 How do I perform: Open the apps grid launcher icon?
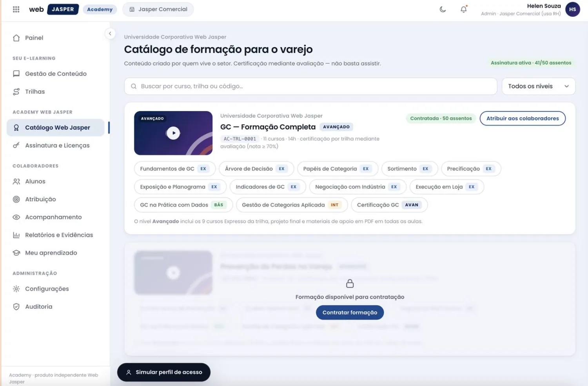(x=16, y=9)
